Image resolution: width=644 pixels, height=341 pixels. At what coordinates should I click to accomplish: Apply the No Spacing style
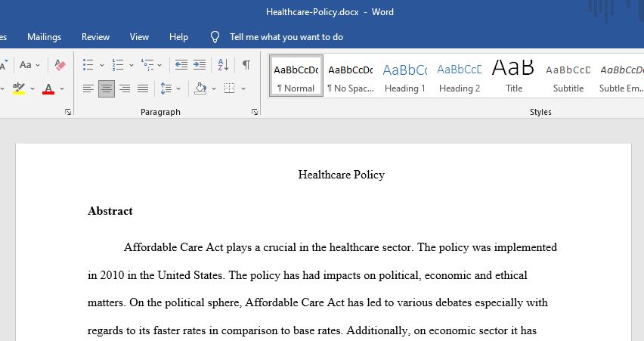(351, 76)
